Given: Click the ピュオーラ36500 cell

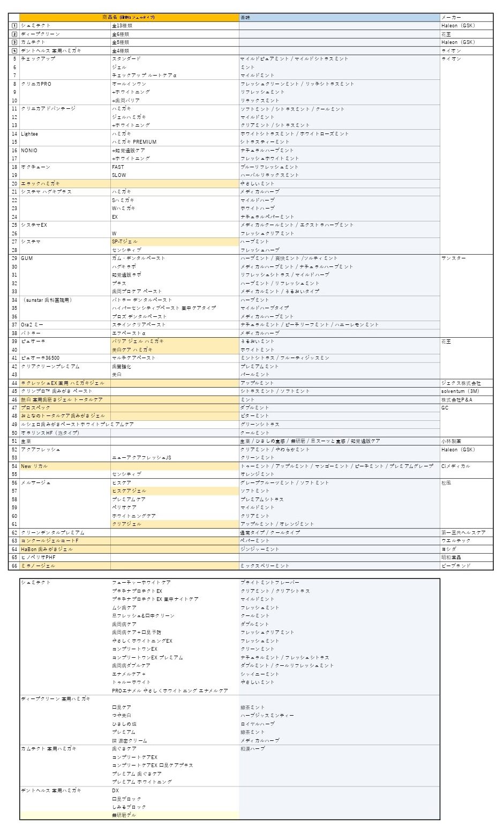Looking at the screenshot, I should point(65,358).
